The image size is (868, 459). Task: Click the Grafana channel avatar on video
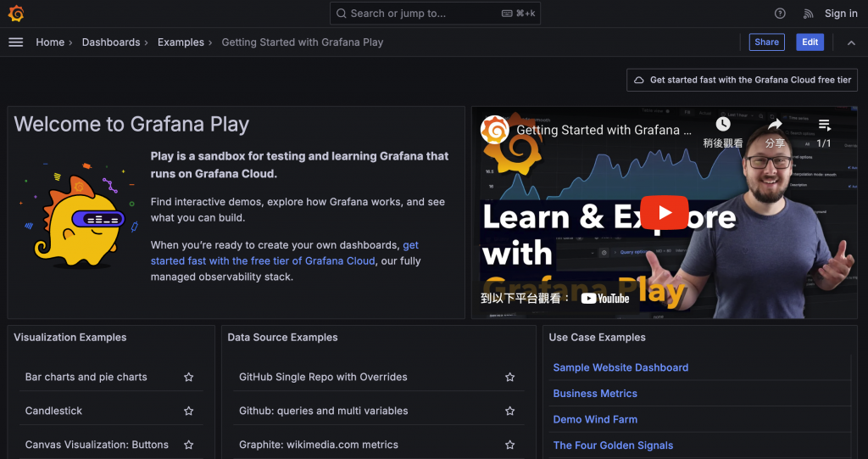(x=495, y=130)
